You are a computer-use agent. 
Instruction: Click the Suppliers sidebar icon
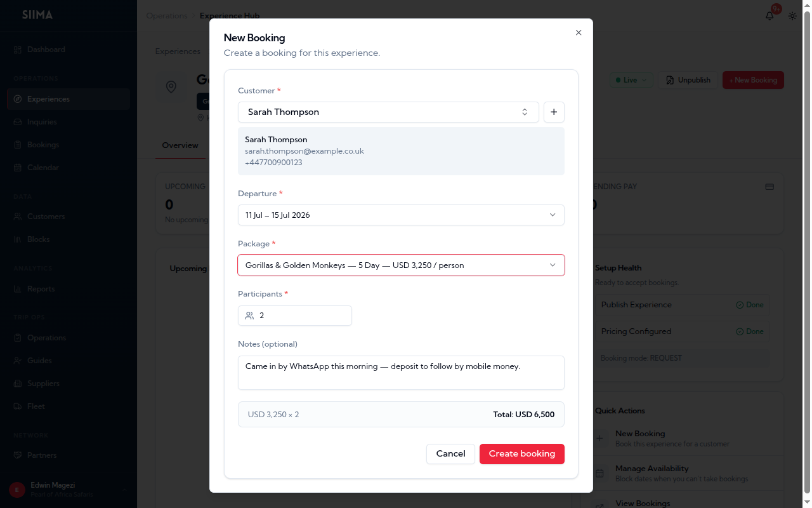18,384
